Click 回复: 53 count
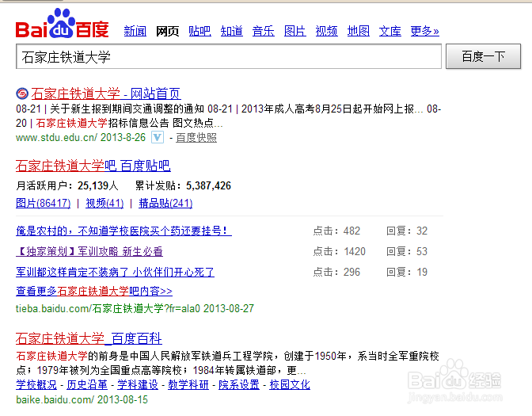The height and width of the screenshot is (416, 532). pos(407,251)
